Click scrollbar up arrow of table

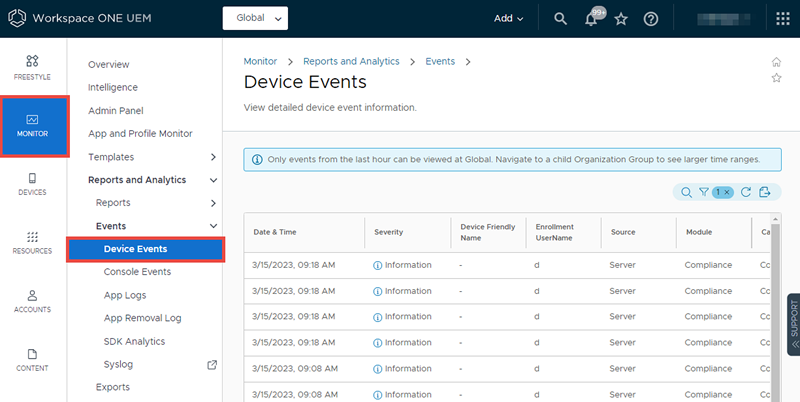click(776, 218)
